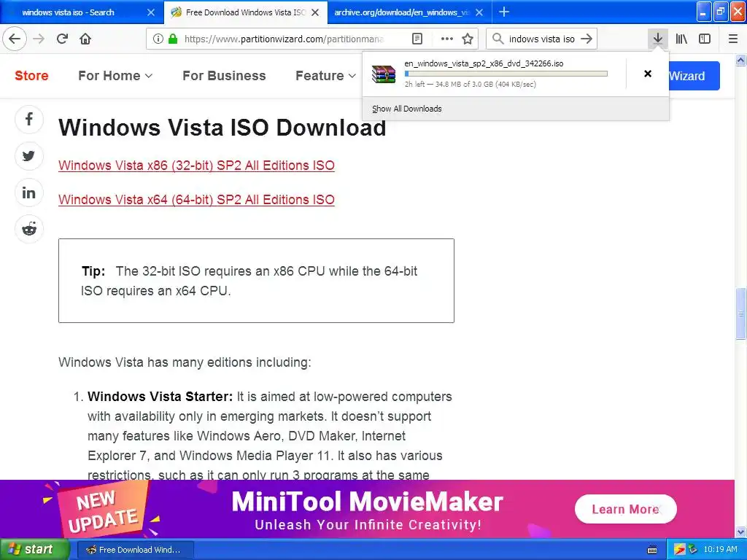Click the 'Windows Vista ISO Download' heading

[222, 128]
